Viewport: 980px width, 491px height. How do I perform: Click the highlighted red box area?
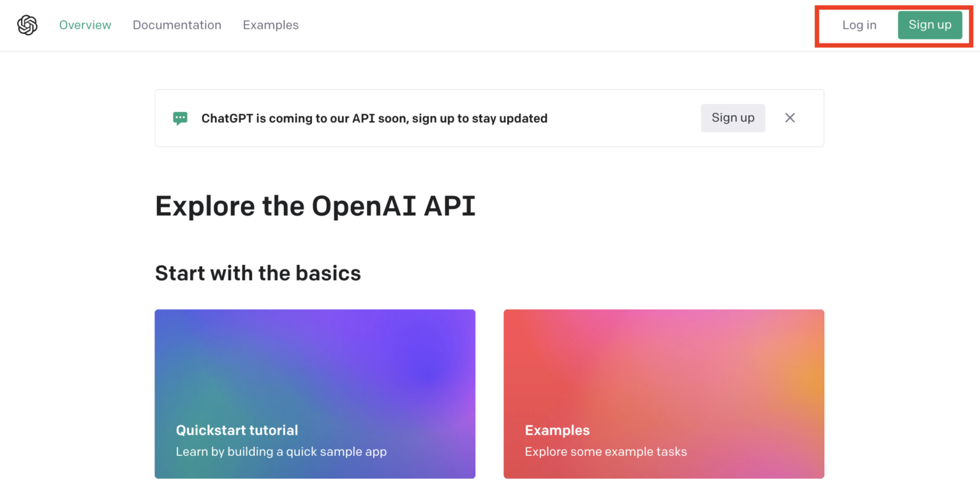[893, 26]
